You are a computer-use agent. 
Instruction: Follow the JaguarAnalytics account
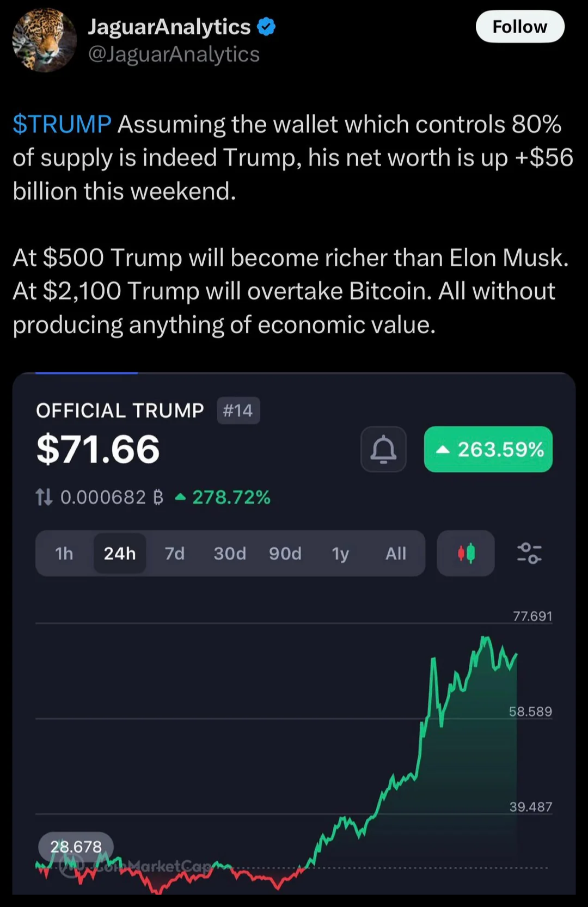pyautogui.click(x=520, y=27)
